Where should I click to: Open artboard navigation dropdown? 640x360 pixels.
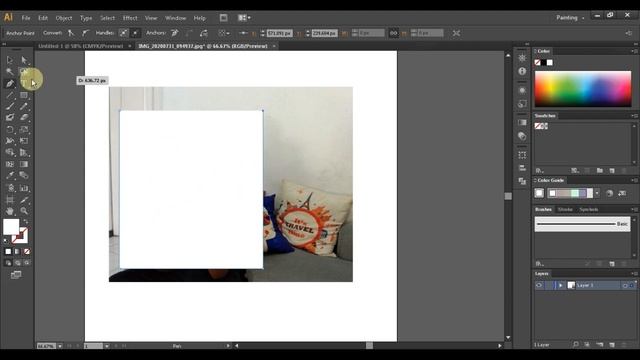[x=107, y=346]
